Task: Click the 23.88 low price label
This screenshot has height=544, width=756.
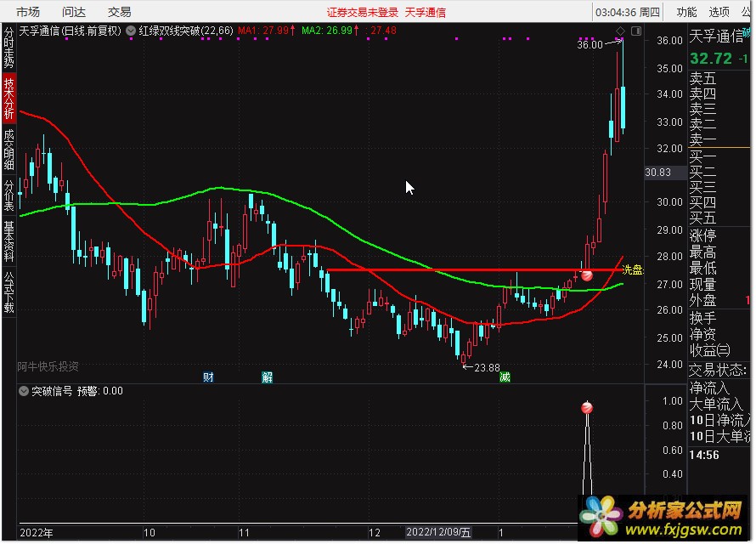Action: click(487, 368)
